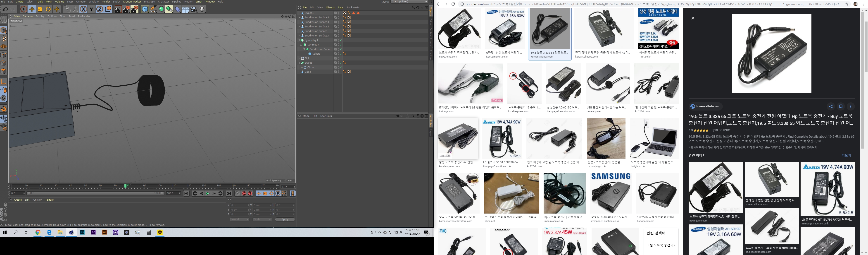Viewport: 868px width, 255px height.
Task: Toggle the green enable checkmark on Sphere
Action: click(x=340, y=54)
